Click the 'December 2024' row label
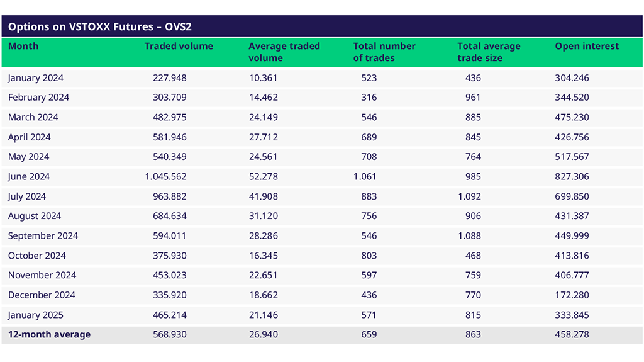Viewport: 644px width, 362px height. 42,295
